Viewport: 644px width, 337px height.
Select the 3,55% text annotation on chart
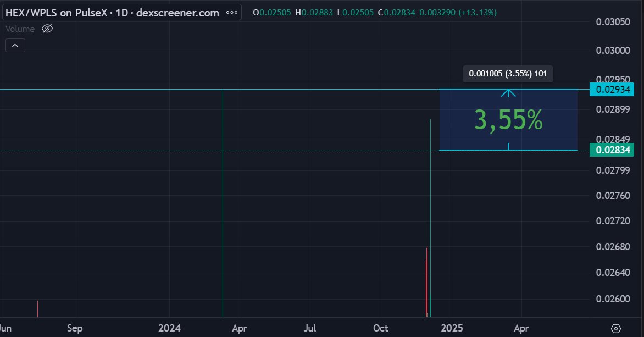coord(508,120)
